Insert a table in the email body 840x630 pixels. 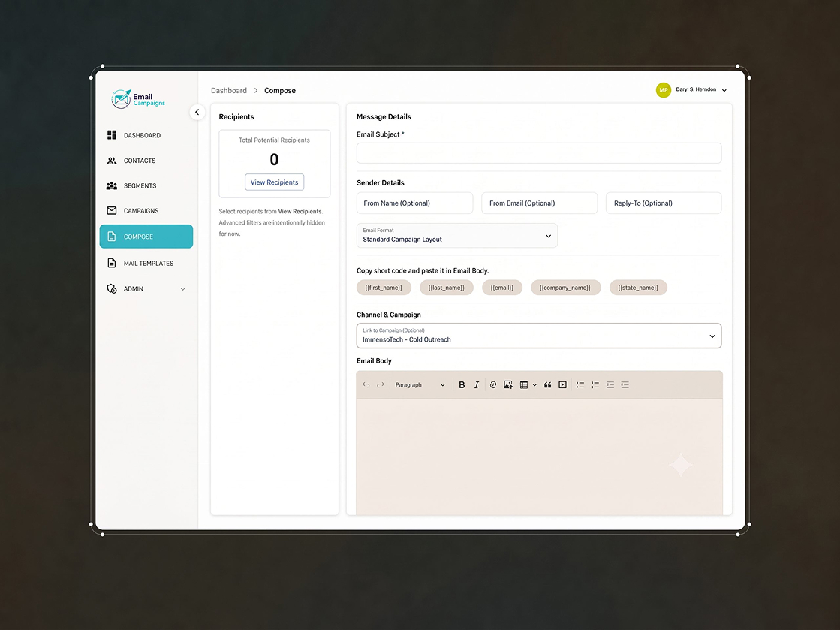[523, 384]
